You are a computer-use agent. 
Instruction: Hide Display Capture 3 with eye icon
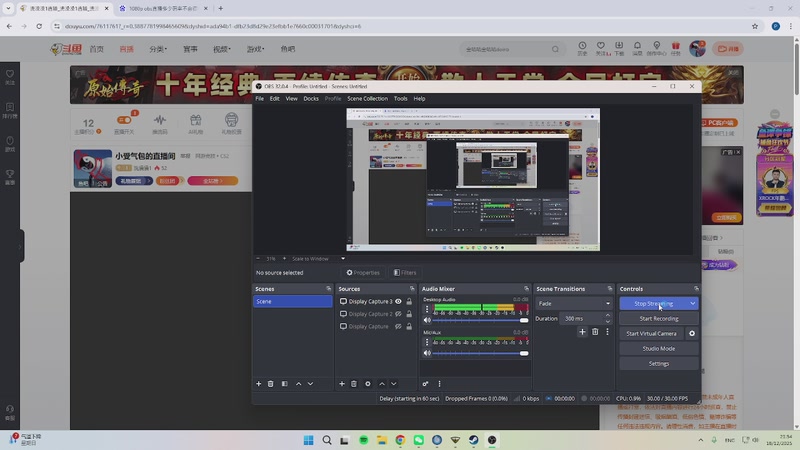[398, 302]
